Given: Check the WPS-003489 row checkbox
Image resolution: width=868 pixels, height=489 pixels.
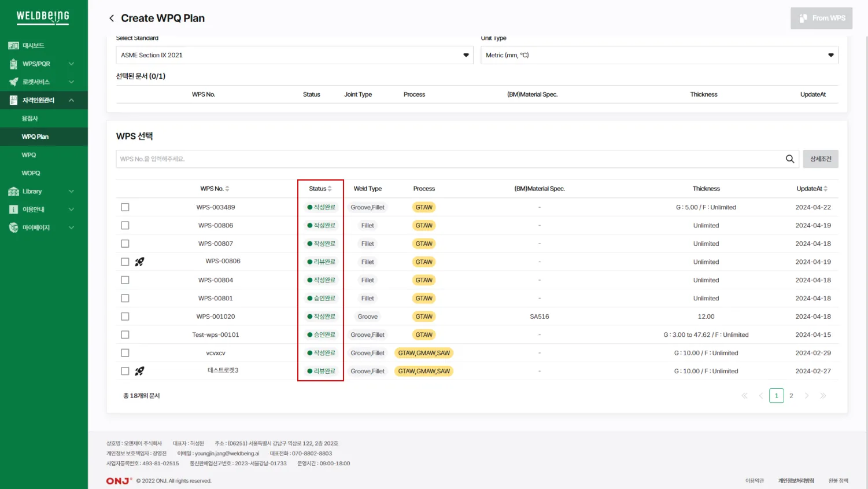Looking at the screenshot, I should [125, 207].
